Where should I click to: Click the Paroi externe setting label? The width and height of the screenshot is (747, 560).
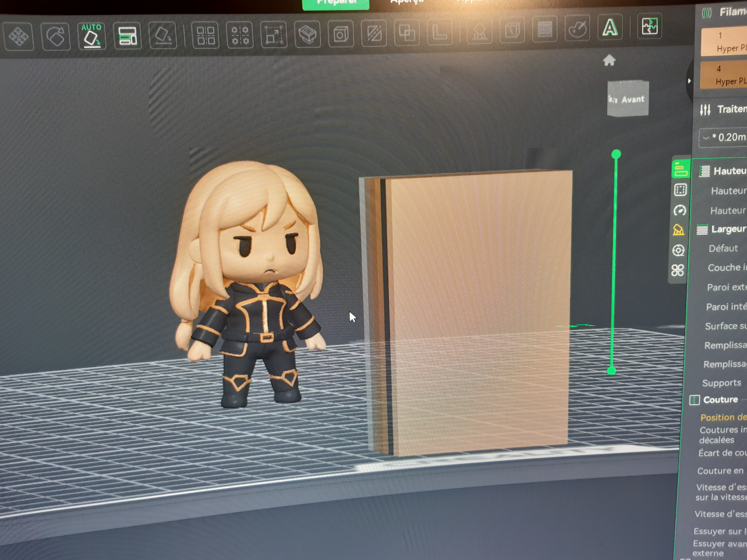click(x=727, y=287)
